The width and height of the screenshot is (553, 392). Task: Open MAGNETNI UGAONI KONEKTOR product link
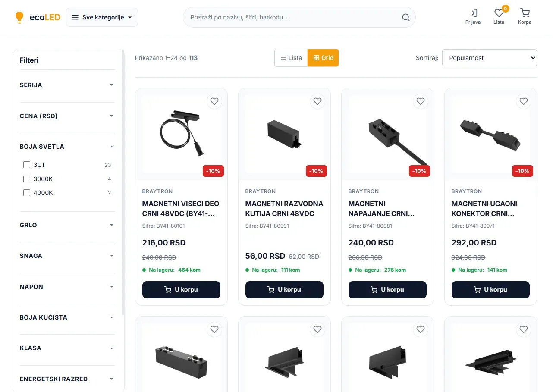(490, 209)
